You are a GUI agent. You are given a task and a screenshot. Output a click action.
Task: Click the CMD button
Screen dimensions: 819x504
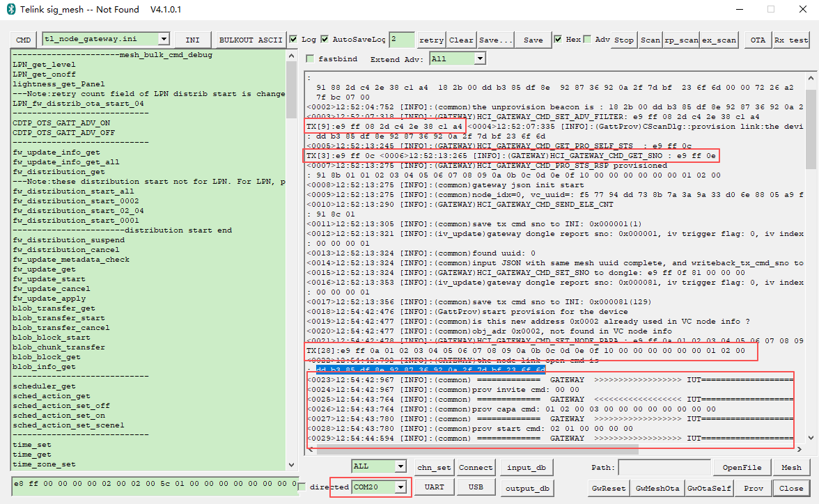pos(24,40)
